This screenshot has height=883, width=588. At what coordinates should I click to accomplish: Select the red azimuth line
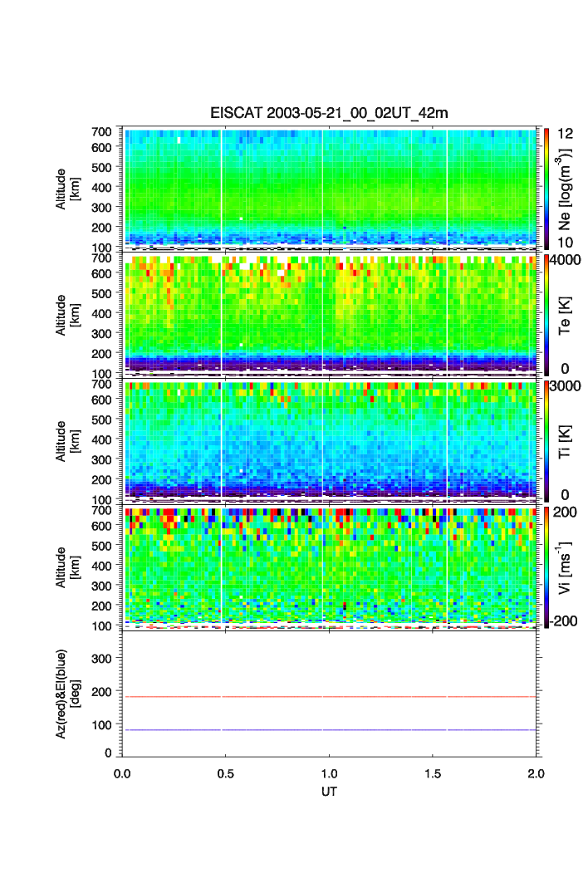[x=332, y=697]
